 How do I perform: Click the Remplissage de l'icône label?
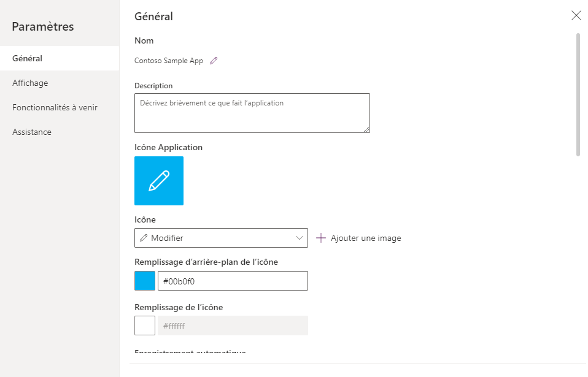point(179,307)
